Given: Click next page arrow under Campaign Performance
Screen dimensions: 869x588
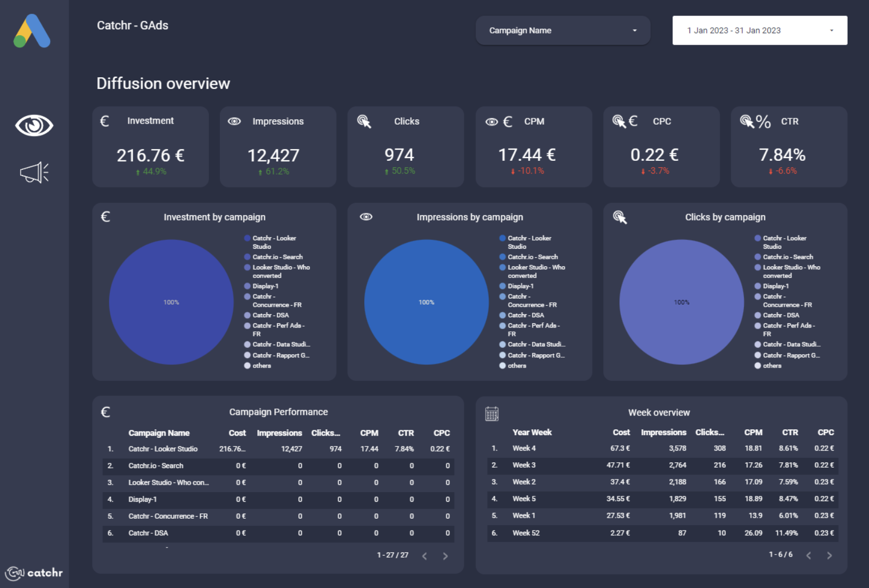Looking at the screenshot, I should coord(446,556).
